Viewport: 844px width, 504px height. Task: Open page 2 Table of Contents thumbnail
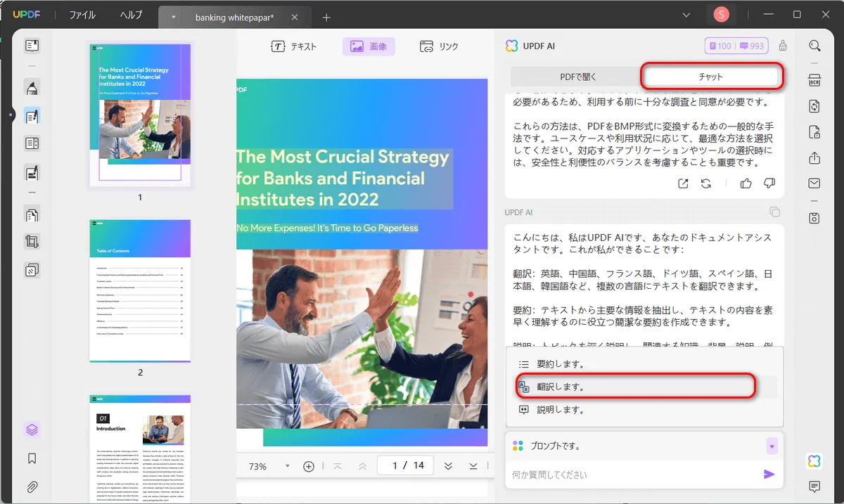(140, 291)
